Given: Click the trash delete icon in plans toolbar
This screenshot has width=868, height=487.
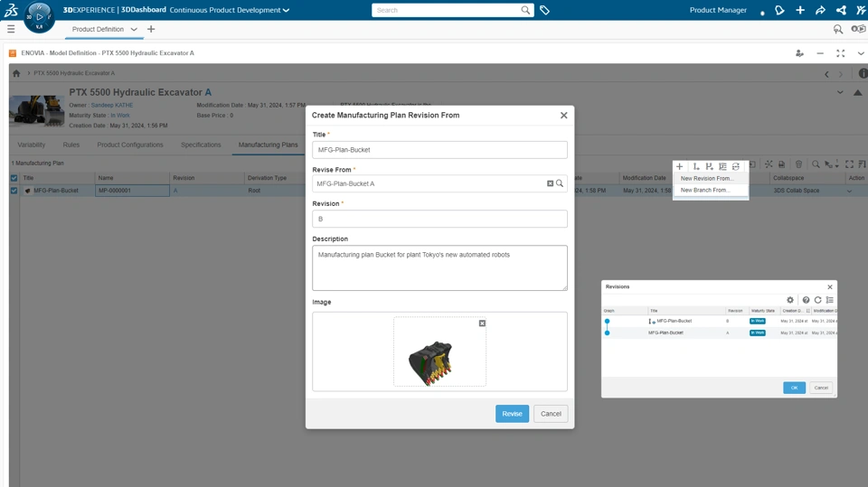Looking at the screenshot, I should click(798, 164).
